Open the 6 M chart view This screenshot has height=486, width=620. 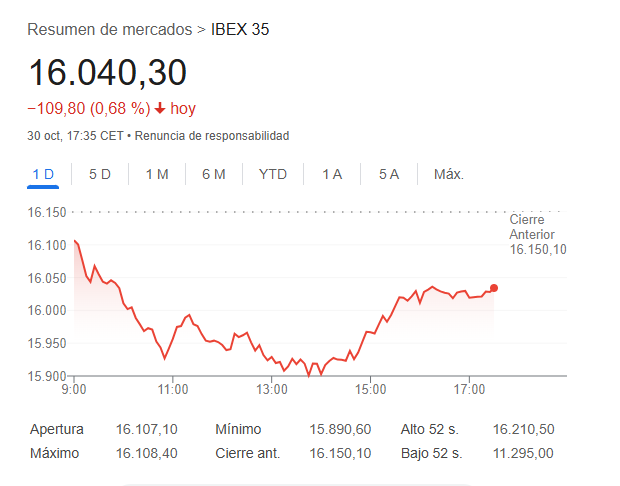(213, 174)
